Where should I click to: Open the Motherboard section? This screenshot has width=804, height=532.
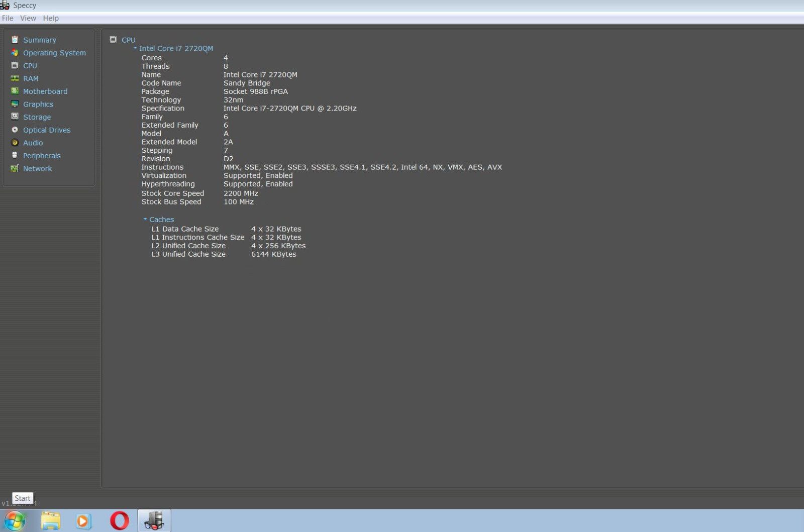45,91
